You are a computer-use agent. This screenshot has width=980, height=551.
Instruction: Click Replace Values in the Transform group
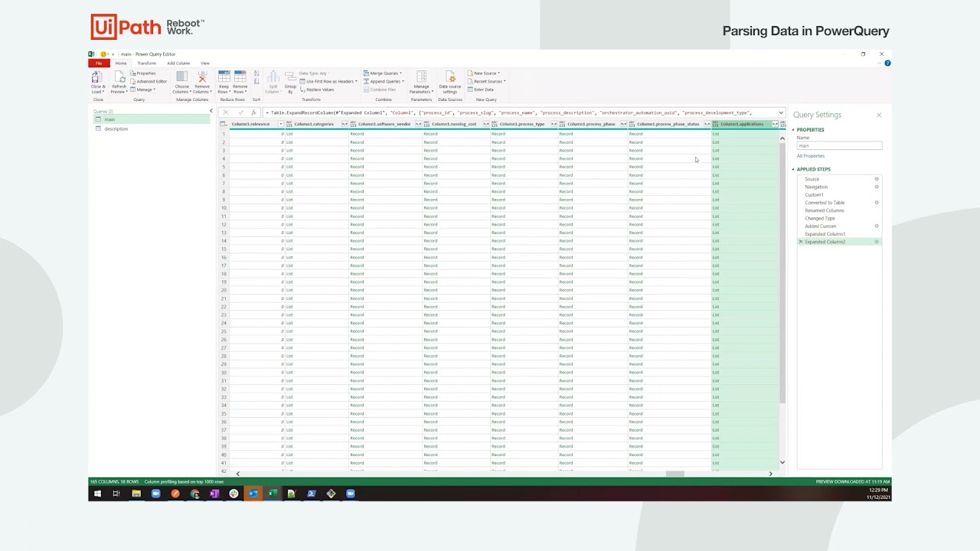click(x=317, y=90)
